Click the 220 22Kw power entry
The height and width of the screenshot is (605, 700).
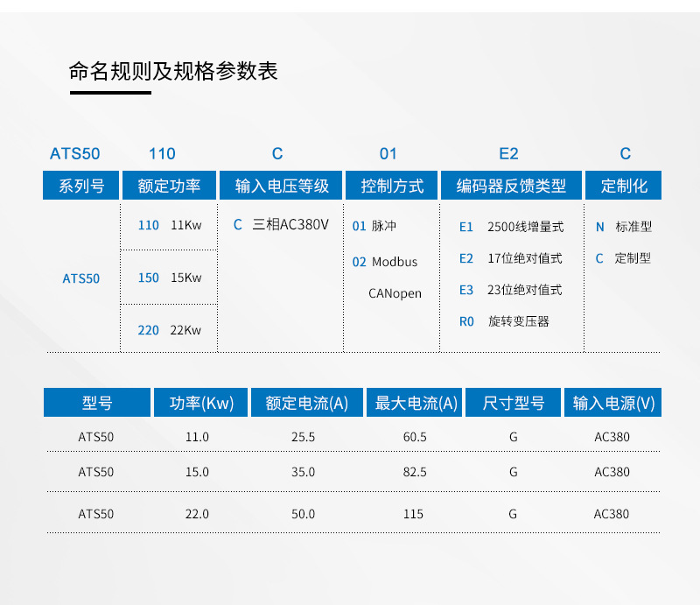(x=170, y=330)
